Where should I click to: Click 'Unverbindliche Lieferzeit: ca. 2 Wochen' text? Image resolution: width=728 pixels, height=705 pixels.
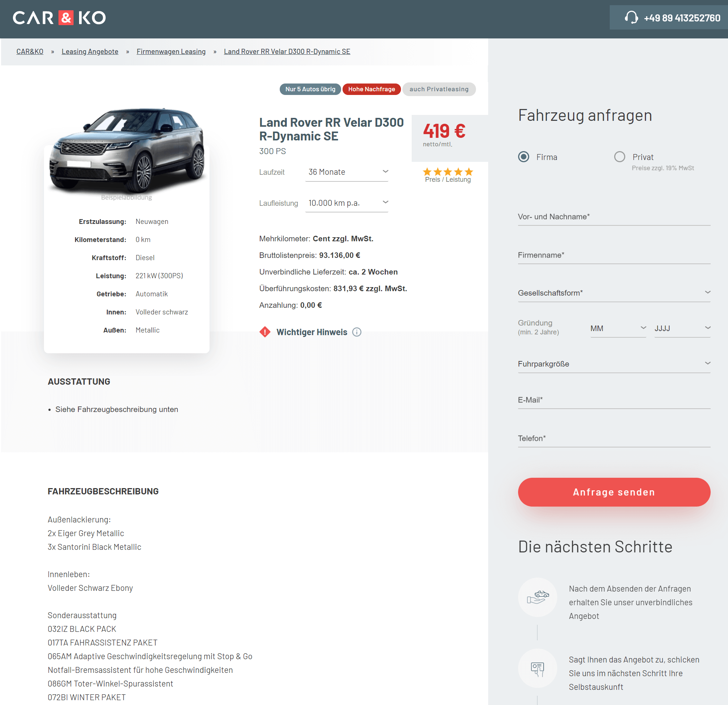[329, 272]
